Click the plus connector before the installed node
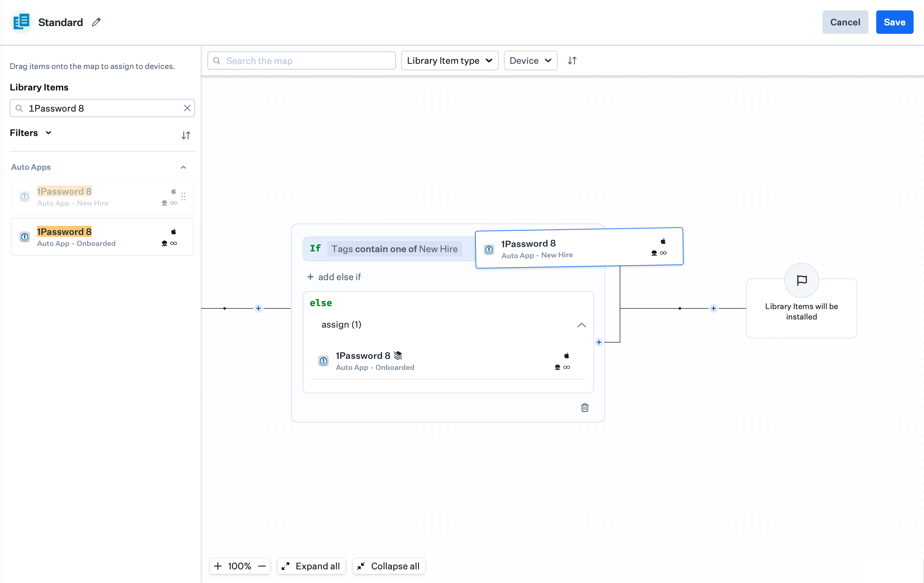The width and height of the screenshot is (924, 583). (713, 308)
